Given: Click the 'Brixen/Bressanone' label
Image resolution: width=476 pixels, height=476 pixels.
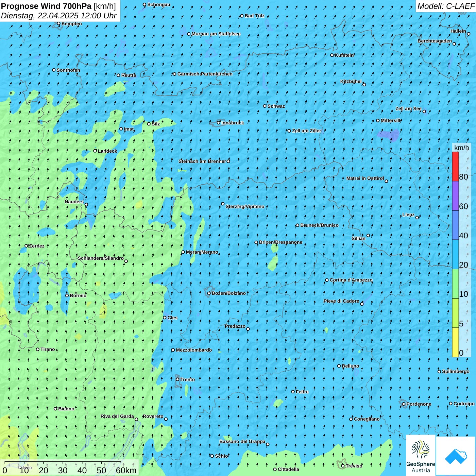Looking at the screenshot, I should (280, 242).
